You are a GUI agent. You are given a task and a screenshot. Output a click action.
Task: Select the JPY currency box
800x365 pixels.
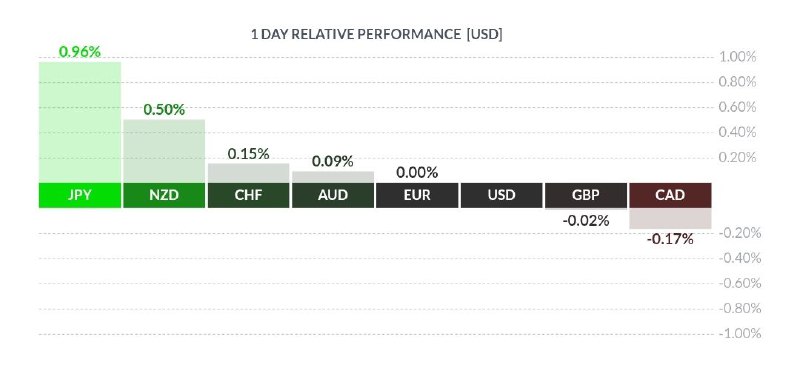80,196
